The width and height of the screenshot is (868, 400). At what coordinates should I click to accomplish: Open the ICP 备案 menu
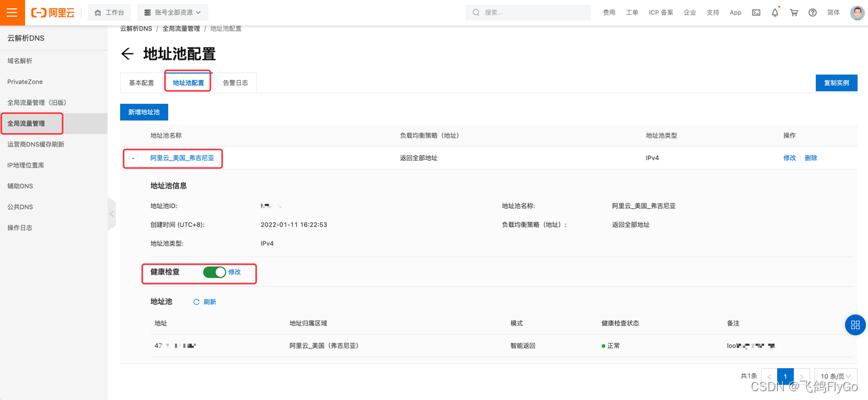point(661,12)
